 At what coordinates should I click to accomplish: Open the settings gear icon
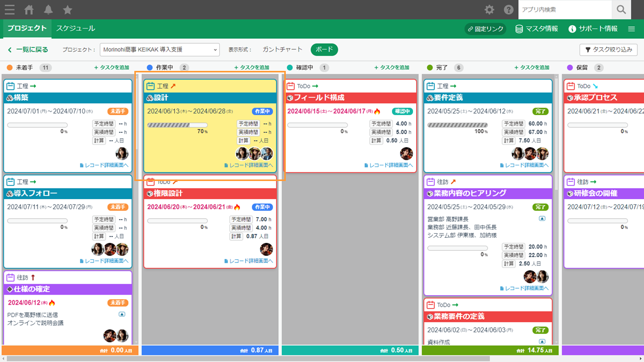[x=489, y=10]
